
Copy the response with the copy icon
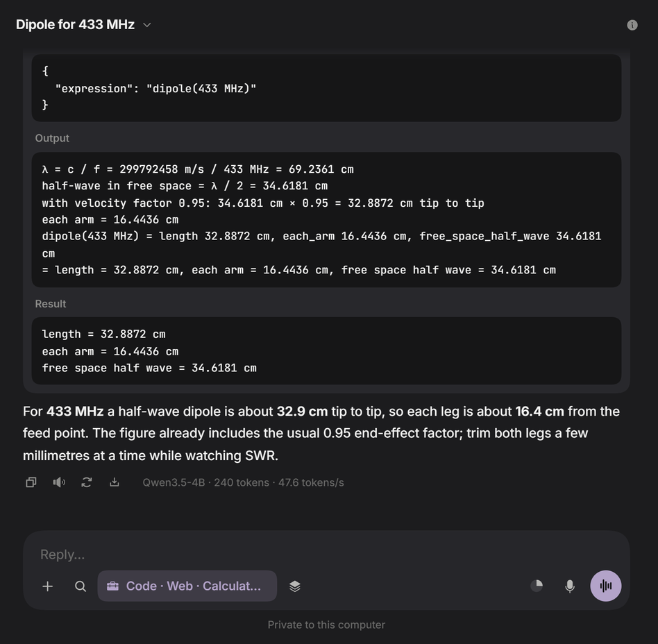point(31,482)
